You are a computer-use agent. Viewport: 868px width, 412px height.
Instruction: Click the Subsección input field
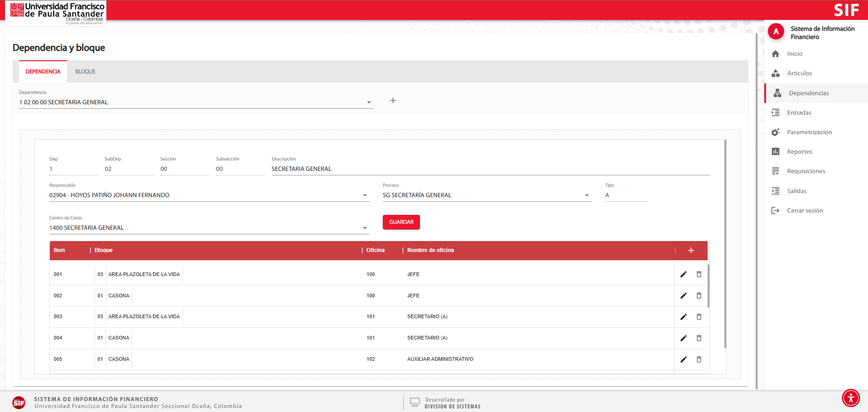[241, 169]
